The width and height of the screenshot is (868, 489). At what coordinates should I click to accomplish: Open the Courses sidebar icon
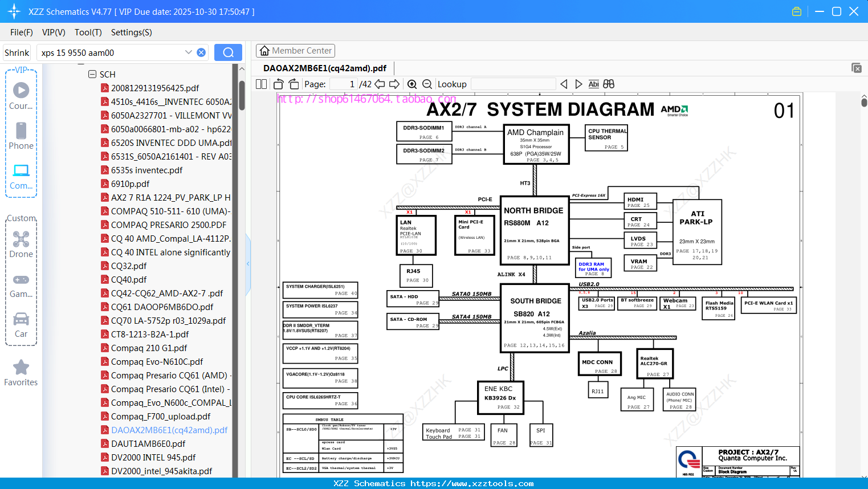point(21,96)
